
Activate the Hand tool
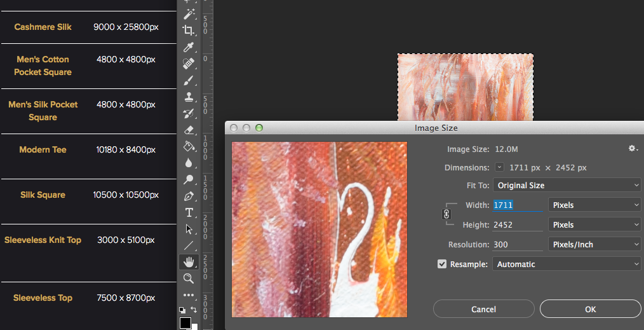tap(189, 262)
